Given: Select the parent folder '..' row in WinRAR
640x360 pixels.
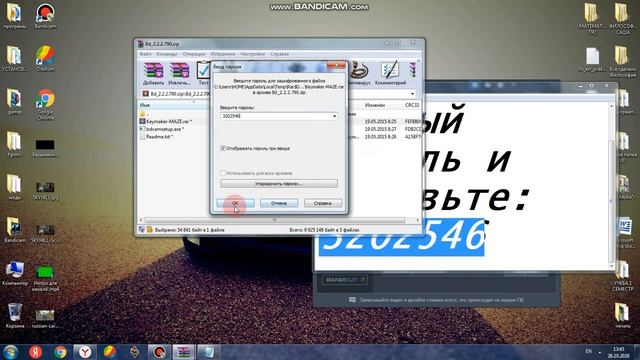Looking at the screenshot, I should (144, 113).
